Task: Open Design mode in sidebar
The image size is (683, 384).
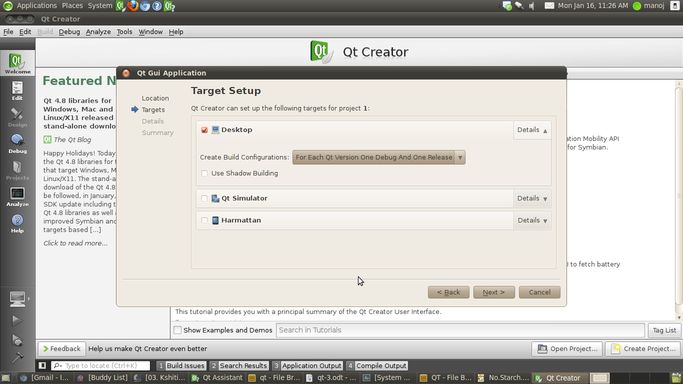Action: click(x=17, y=117)
